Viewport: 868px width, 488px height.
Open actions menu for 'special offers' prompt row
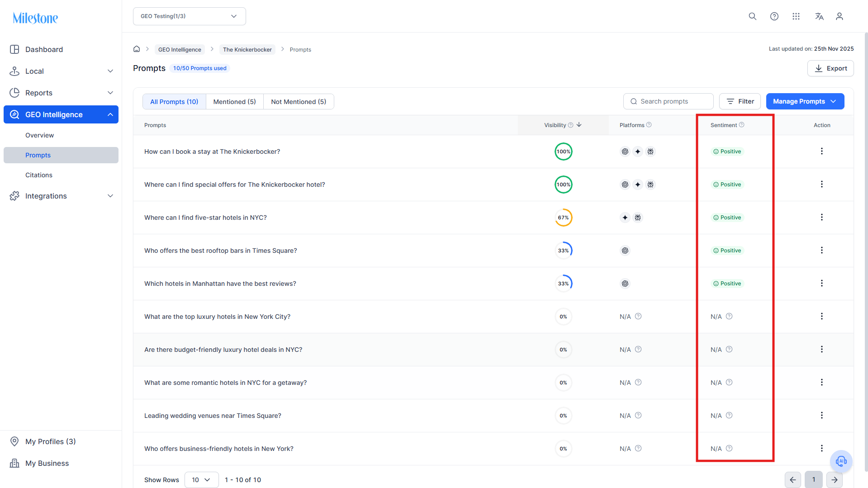point(822,184)
